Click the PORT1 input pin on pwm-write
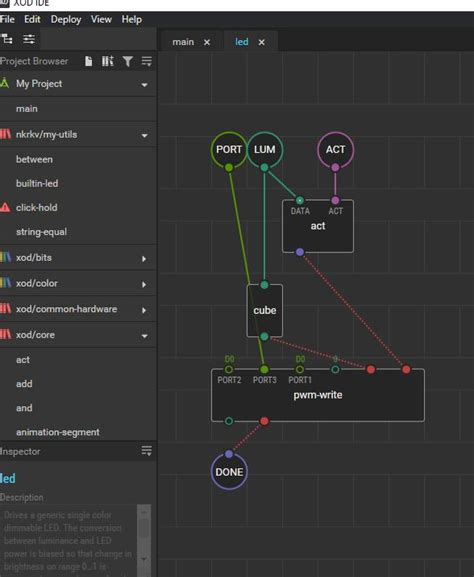The height and width of the screenshot is (577, 474). click(x=300, y=369)
